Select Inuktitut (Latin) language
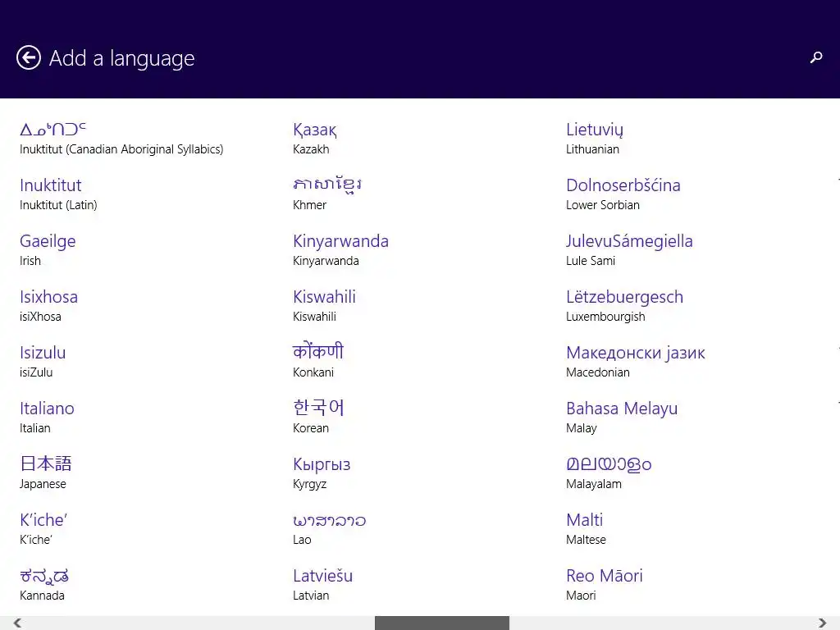The height and width of the screenshot is (630, 840). pyautogui.click(x=58, y=194)
